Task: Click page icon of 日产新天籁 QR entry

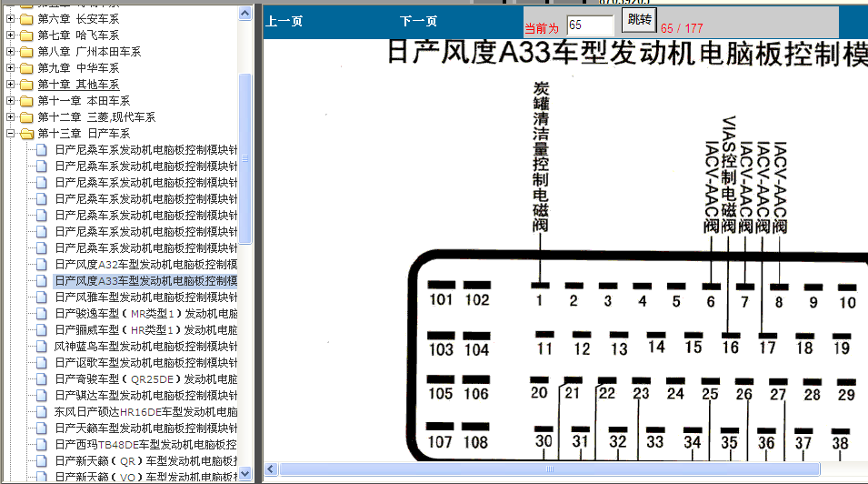Action: tap(42, 460)
